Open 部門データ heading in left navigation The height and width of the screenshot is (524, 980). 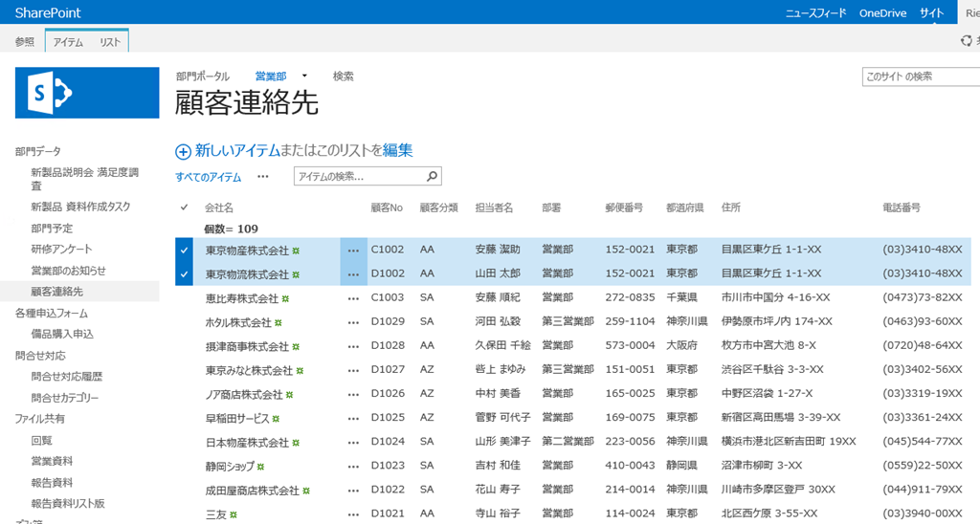38,151
